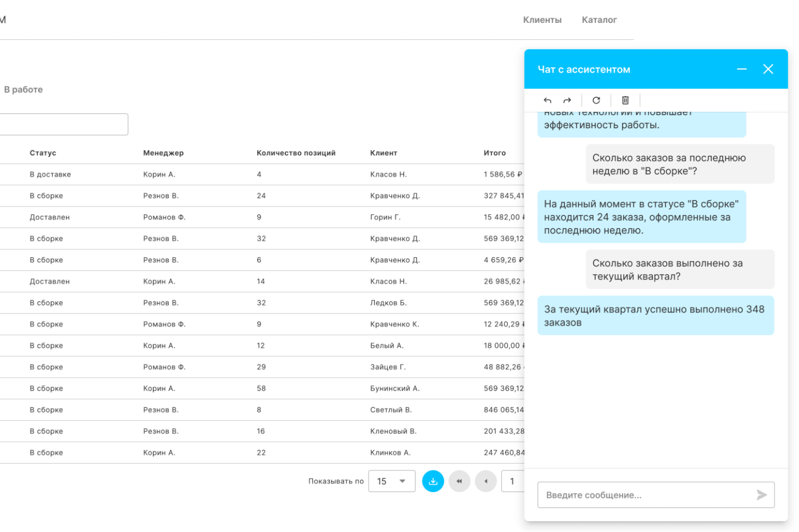This screenshot has width=799, height=532.
Task: Click client Класов Н. in first row
Action: click(389, 174)
